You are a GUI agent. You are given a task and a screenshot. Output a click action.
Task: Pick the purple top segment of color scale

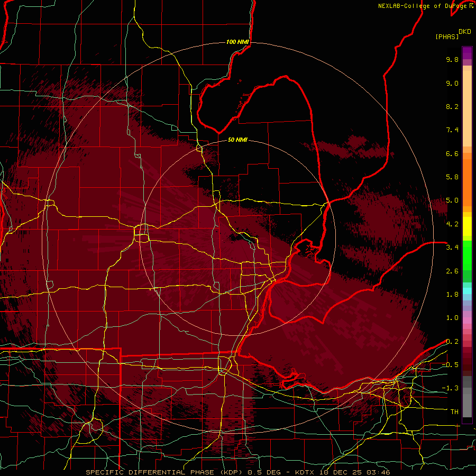click(x=467, y=53)
